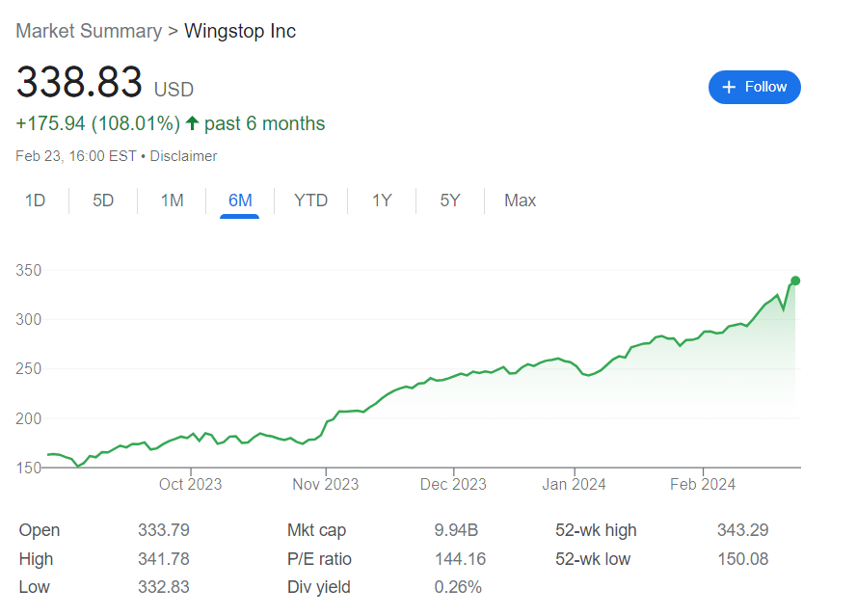Click the Dec 2023 axis label
Screen dimensions: 857x616
(x=453, y=484)
